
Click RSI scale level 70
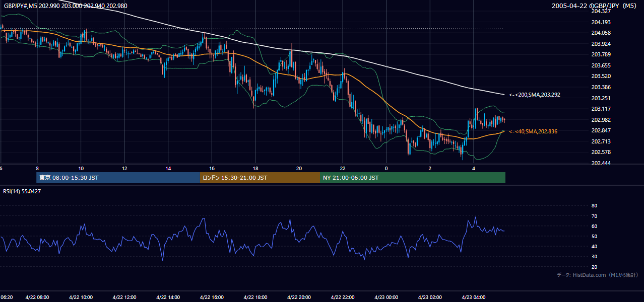tap(594, 216)
